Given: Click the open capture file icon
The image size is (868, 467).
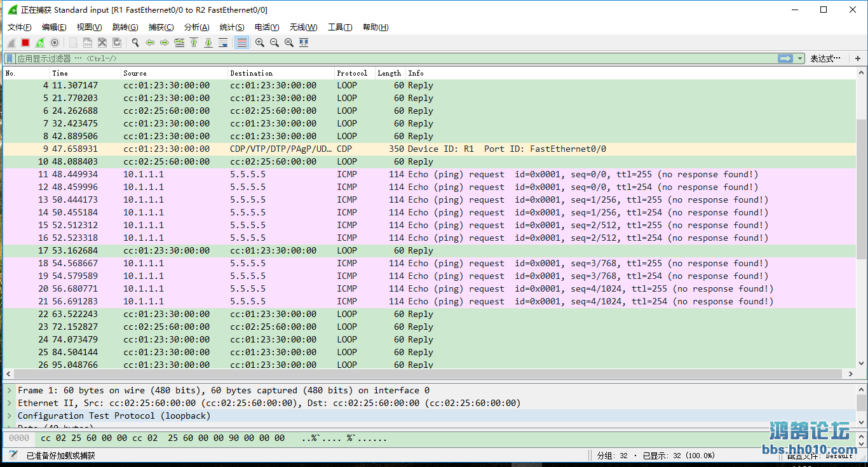Looking at the screenshot, I should click(x=73, y=43).
